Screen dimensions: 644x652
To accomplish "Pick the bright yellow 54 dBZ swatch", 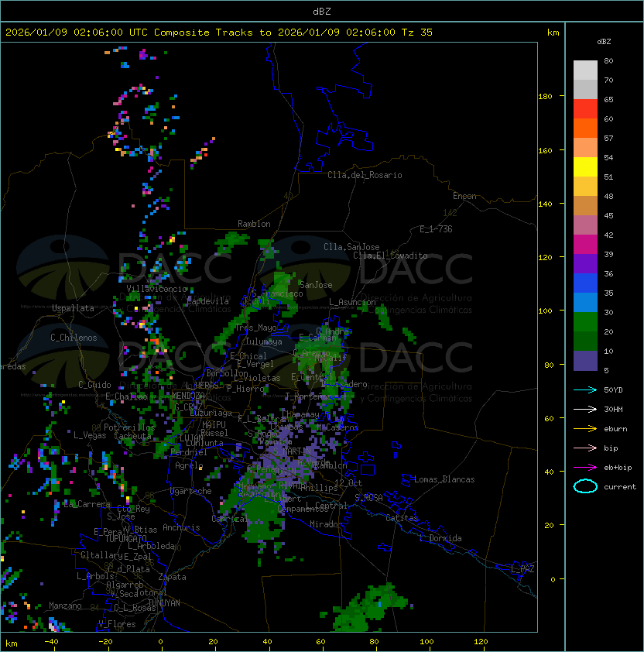I will click(x=585, y=166).
